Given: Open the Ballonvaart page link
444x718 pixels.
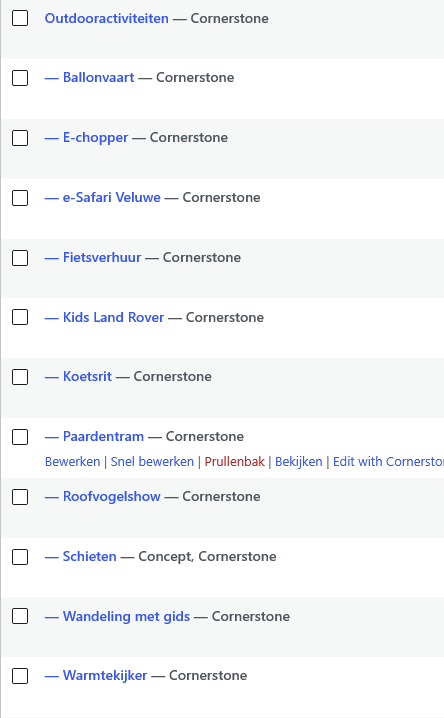Looking at the screenshot, I should pyautogui.click(x=98, y=77).
